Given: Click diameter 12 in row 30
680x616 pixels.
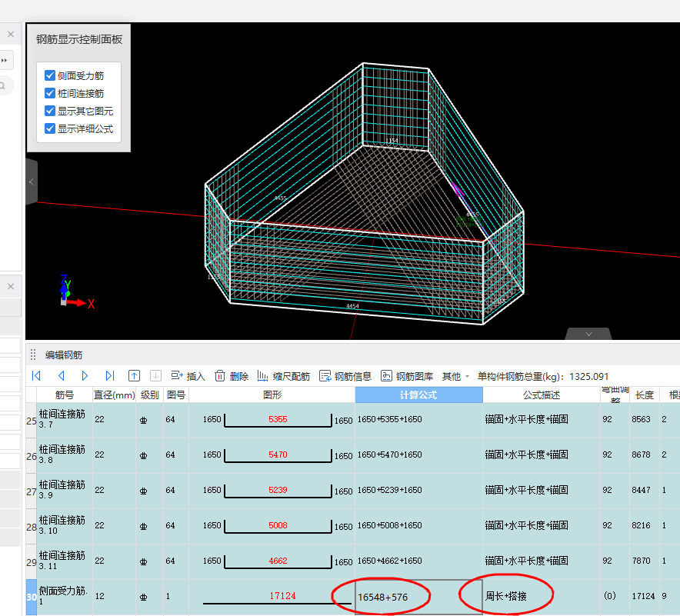Looking at the screenshot, I should (x=100, y=596).
